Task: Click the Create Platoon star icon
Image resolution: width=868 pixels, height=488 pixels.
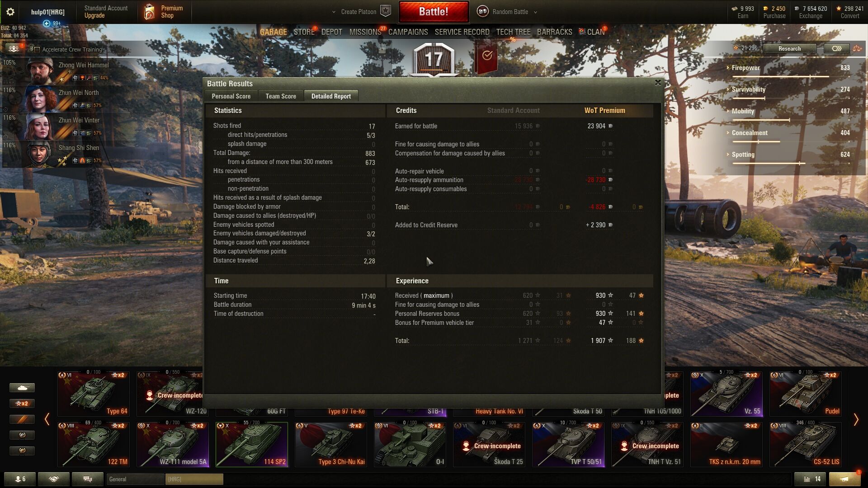Action: [x=385, y=11]
